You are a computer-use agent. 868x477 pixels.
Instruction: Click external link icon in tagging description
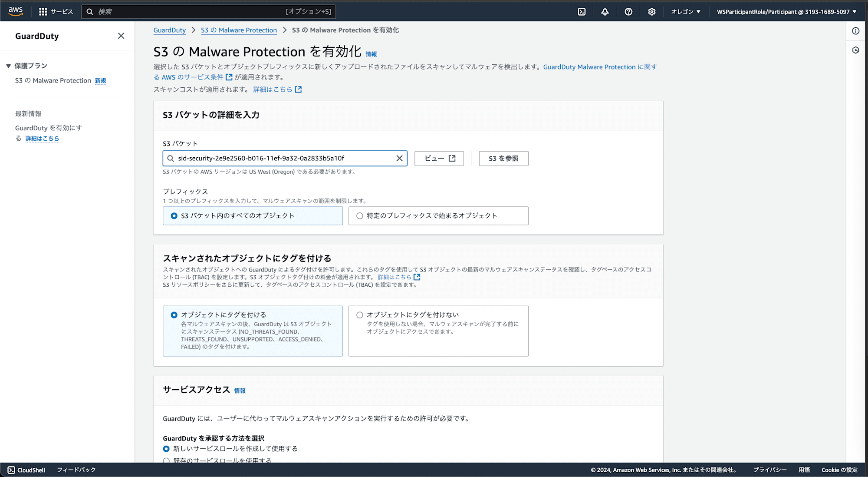(417, 277)
